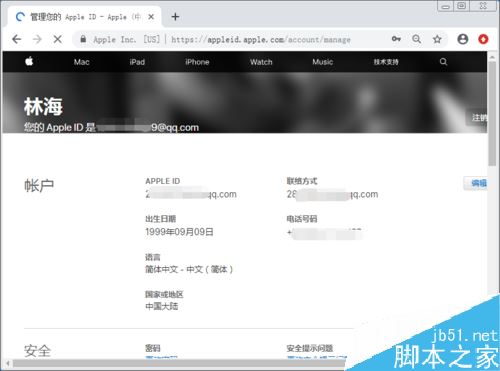The width and height of the screenshot is (500, 371).
Task: Click the 联络方式 label
Action: (x=302, y=181)
